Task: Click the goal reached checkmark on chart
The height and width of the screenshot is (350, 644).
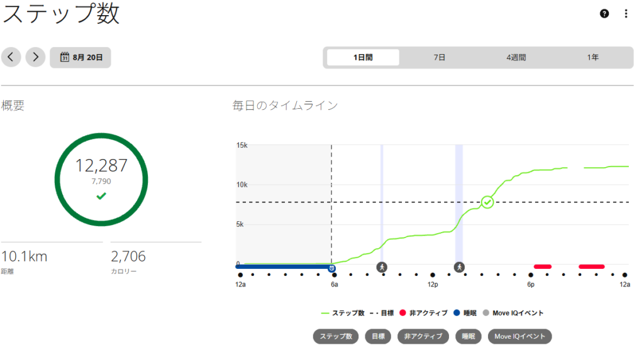Action: coord(487,202)
